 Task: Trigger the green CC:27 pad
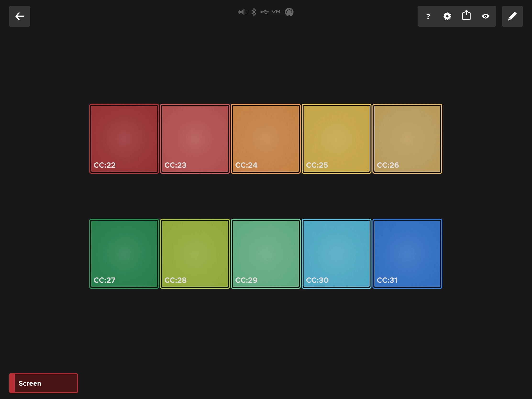[124, 254]
